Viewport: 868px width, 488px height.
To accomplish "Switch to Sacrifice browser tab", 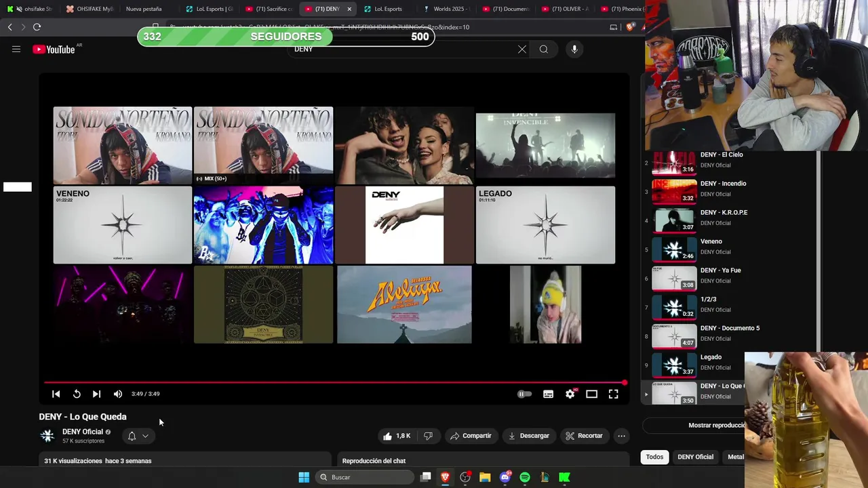I will point(270,9).
